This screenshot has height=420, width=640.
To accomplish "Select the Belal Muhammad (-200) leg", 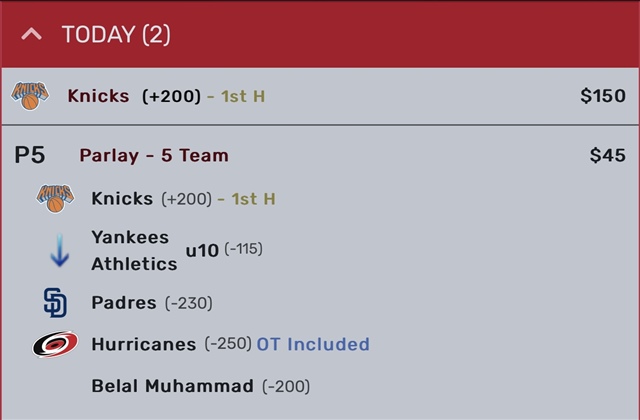I will pos(200,386).
